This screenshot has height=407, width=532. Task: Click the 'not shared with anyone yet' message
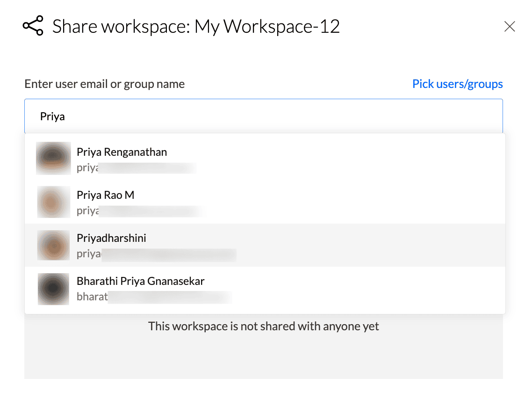tap(263, 326)
